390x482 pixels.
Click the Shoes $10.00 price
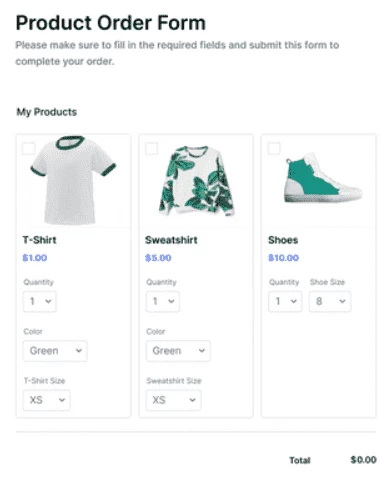283,258
